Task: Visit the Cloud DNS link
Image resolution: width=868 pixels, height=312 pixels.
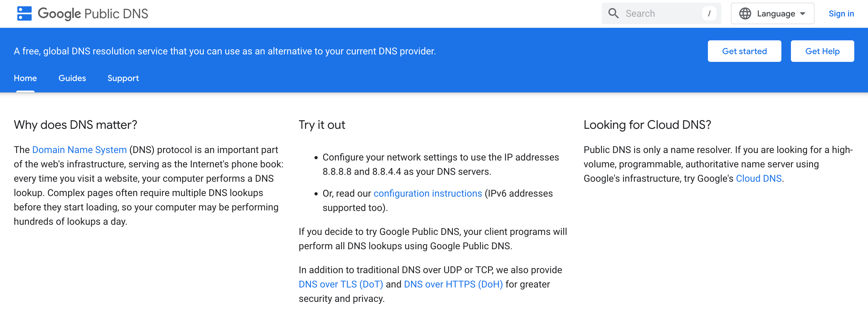Action: tap(758, 178)
